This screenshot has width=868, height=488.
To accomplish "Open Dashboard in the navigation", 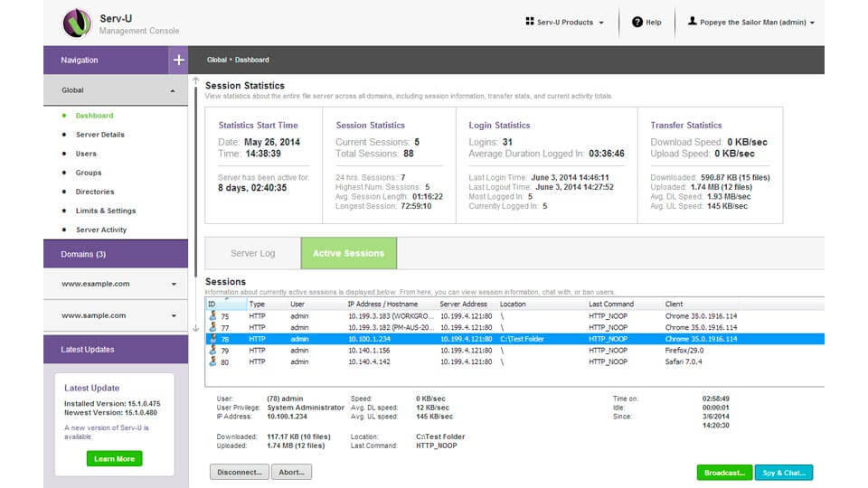I will [x=94, y=116].
